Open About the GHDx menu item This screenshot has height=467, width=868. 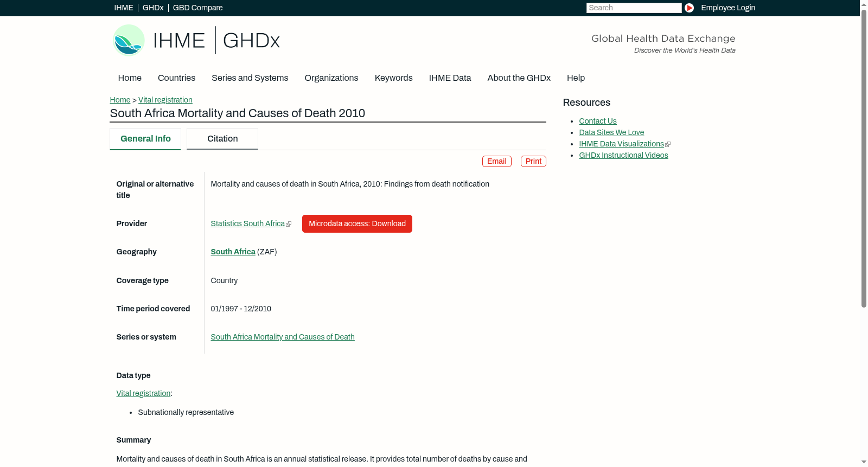pyautogui.click(x=519, y=78)
